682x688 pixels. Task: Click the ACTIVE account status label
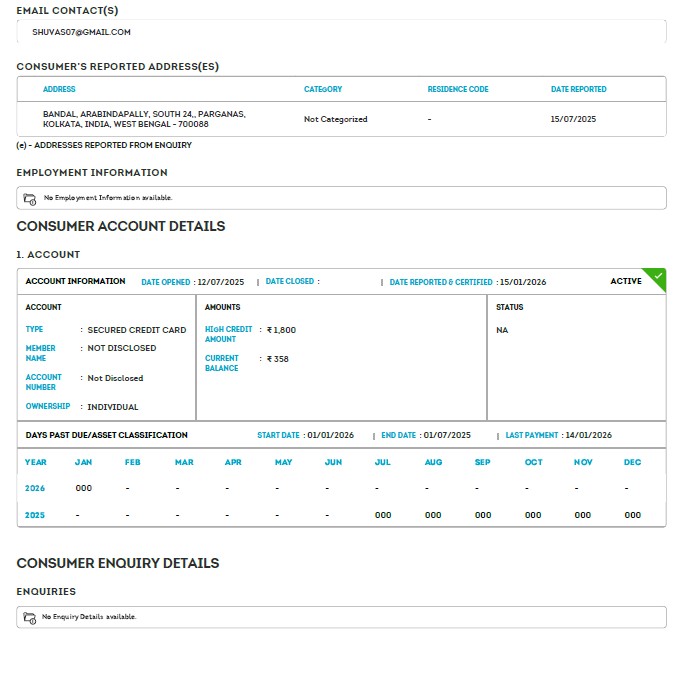(x=626, y=282)
